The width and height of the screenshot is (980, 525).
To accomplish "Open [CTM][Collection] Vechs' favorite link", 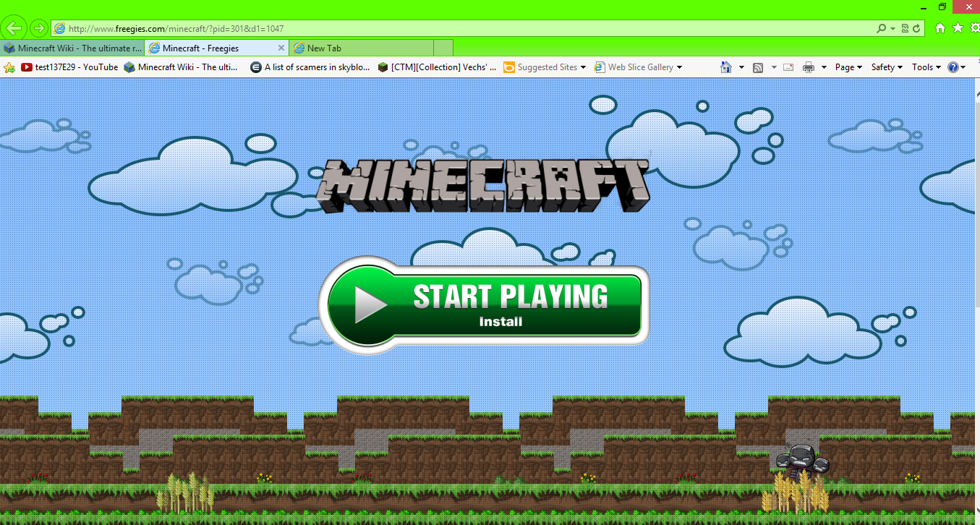I will tap(438, 67).
